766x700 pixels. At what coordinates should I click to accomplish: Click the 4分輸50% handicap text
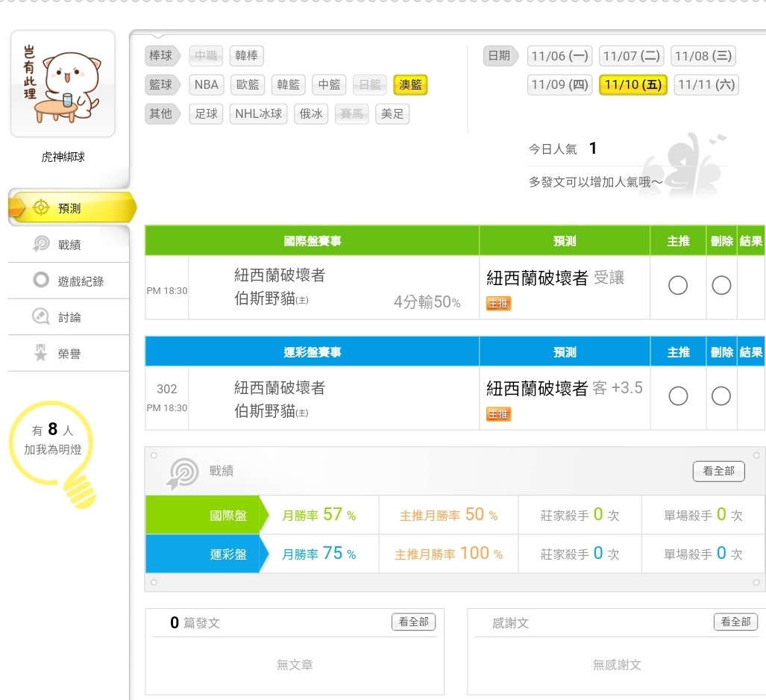coord(427,302)
